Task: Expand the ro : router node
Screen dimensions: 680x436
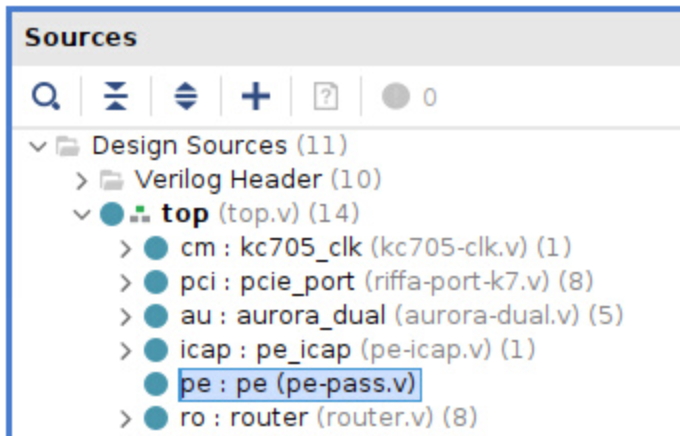Action: click(125, 419)
